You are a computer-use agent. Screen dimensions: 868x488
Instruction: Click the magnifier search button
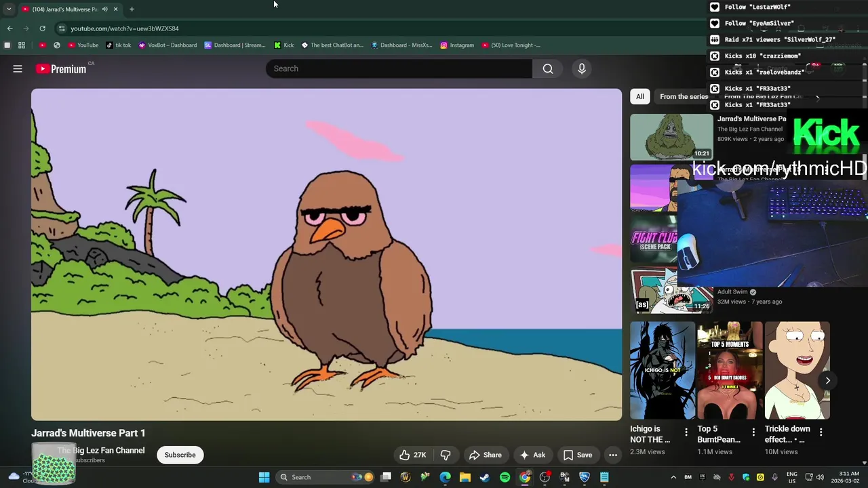point(548,68)
